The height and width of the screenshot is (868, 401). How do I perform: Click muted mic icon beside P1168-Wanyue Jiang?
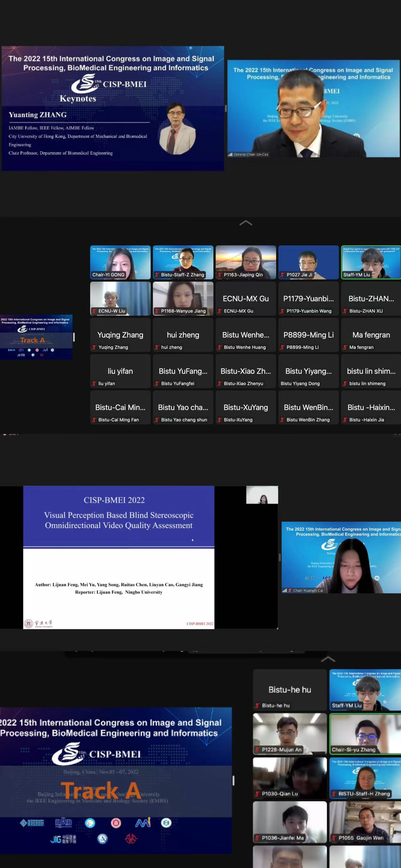(157, 311)
